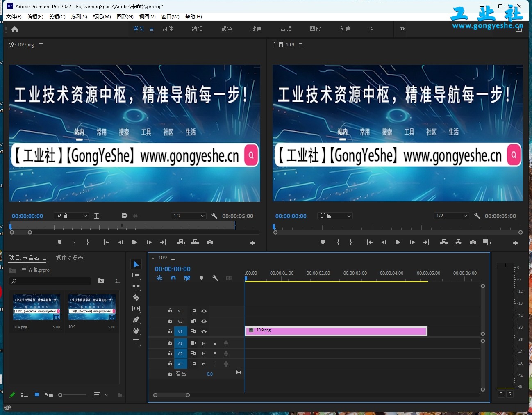Click Insert button in Source monitor
This screenshot has width=532, height=415.
[x=181, y=242]
